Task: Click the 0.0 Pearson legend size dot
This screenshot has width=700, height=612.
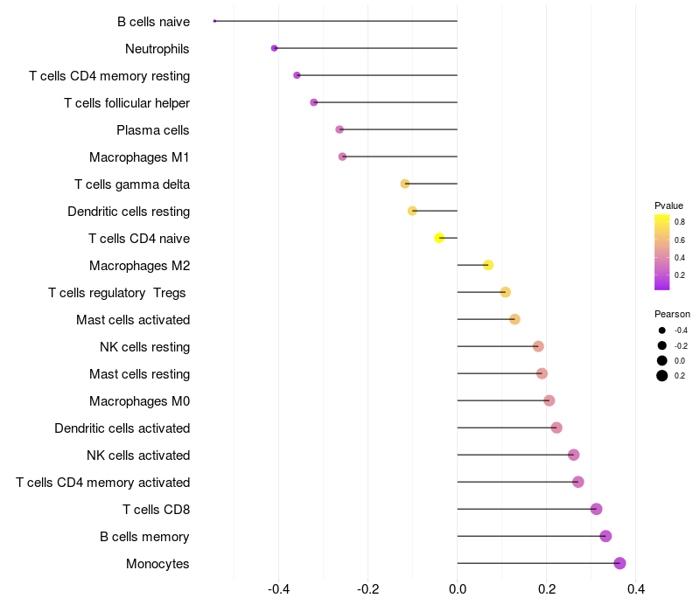Action: (x=662, y=360)
